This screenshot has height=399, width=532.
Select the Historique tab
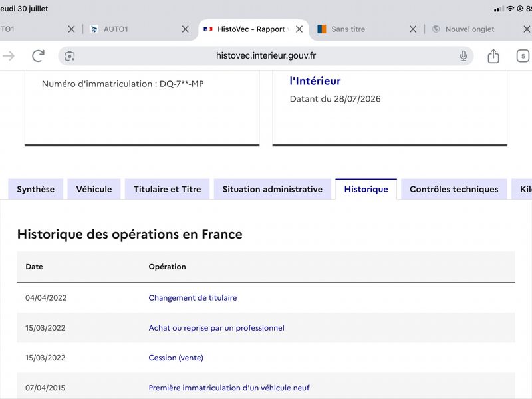point(366,189)
